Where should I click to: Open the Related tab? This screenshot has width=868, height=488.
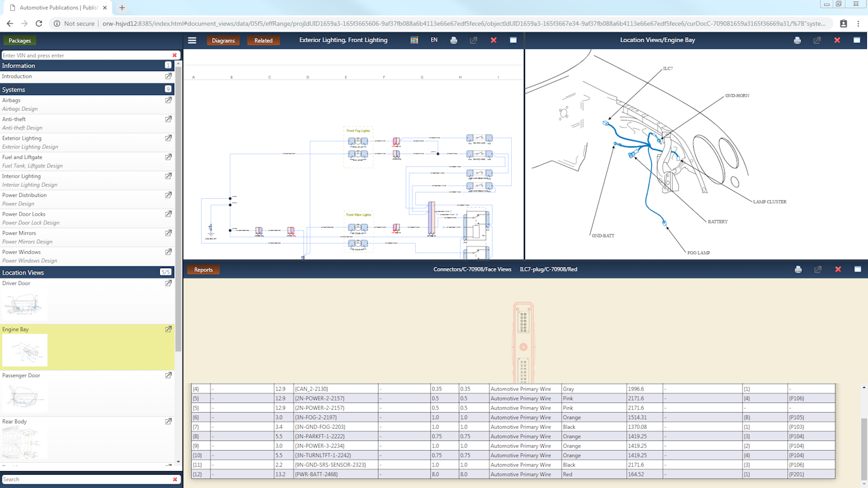(263, 40)
